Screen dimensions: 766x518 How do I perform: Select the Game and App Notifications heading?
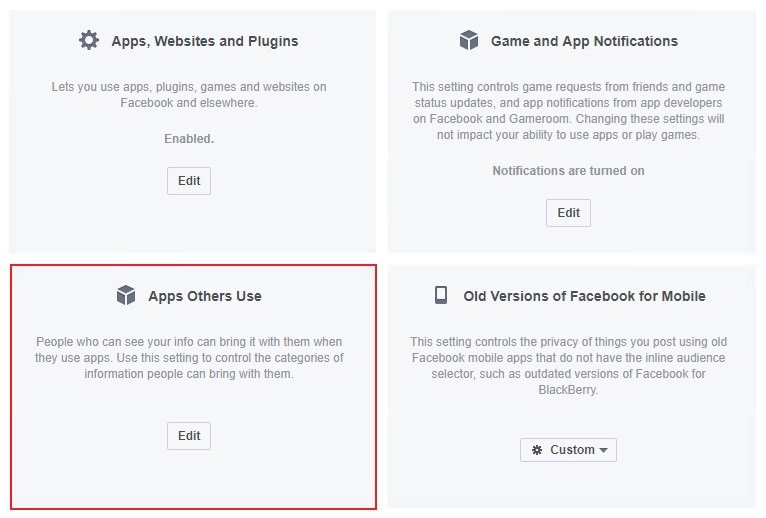584,41
